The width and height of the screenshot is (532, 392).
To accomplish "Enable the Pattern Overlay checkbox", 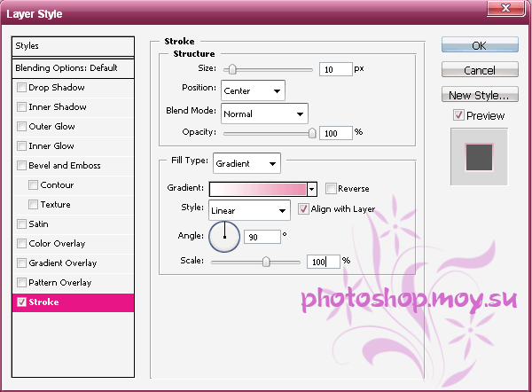I will click(21, 282).
